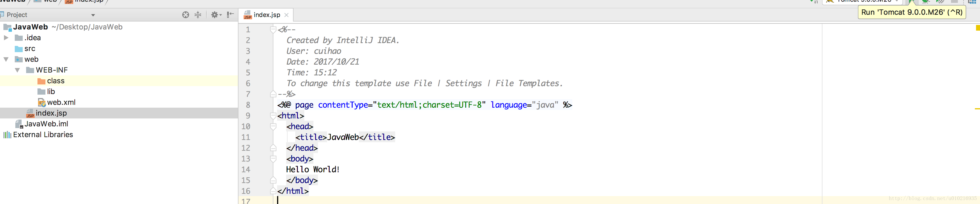Viewport: 980px width, 204px height.
Task: Expand the .idea folder arrow
Action: [x=6, y=38]
